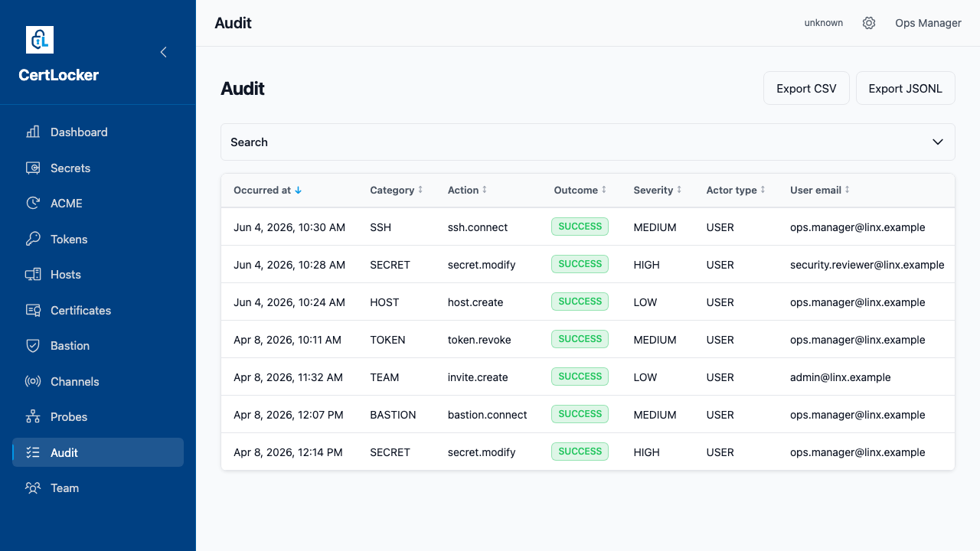Collapse sidebar with the chevron arrow

click(163, 52)
